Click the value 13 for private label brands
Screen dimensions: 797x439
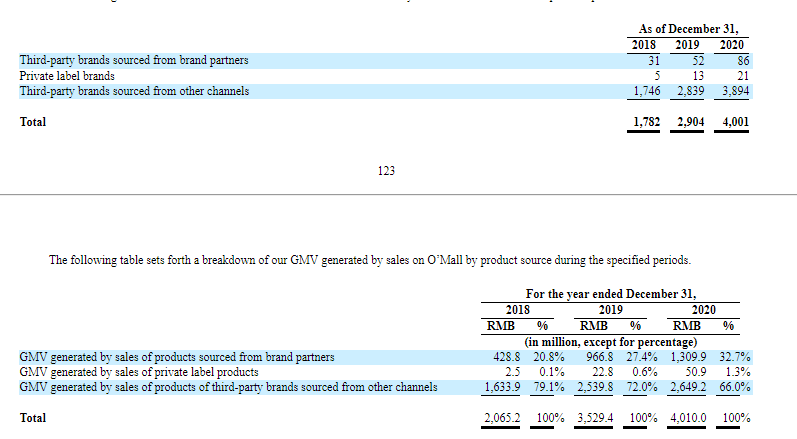[x=698, y=76]
